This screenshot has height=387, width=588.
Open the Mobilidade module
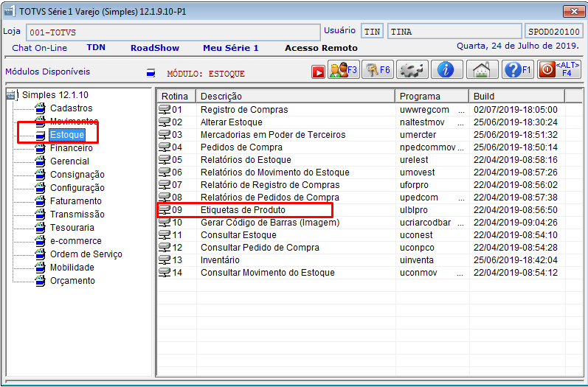tap(72, 268)
